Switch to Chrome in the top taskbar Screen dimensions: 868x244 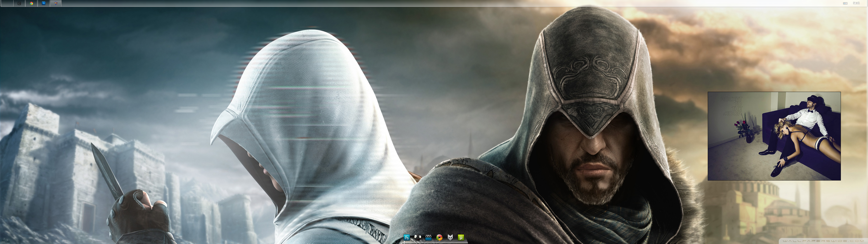[x=31, y=3]
